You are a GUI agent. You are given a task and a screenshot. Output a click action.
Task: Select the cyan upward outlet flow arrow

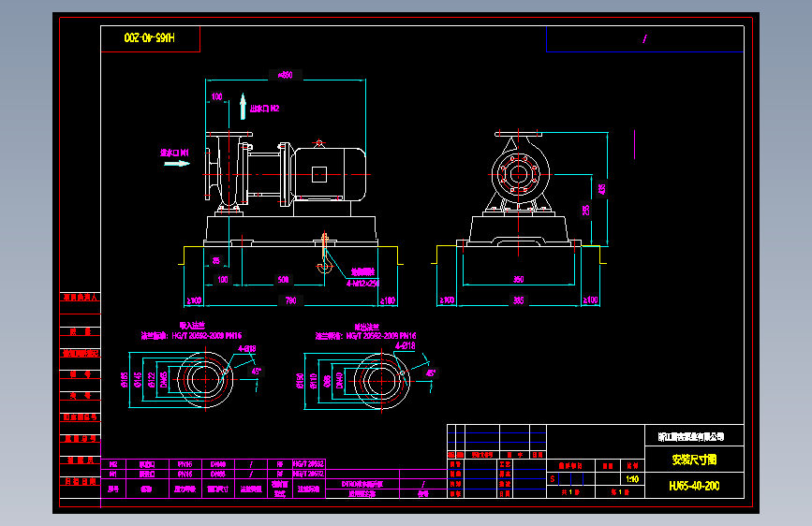(243, 106)
